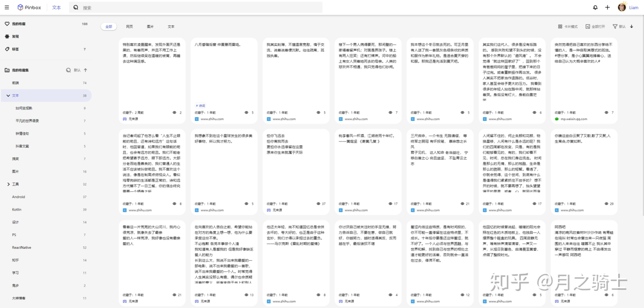Click the green mp.weixin.qq.com source icon
644x308 pixels.
(x=557, y=119)
